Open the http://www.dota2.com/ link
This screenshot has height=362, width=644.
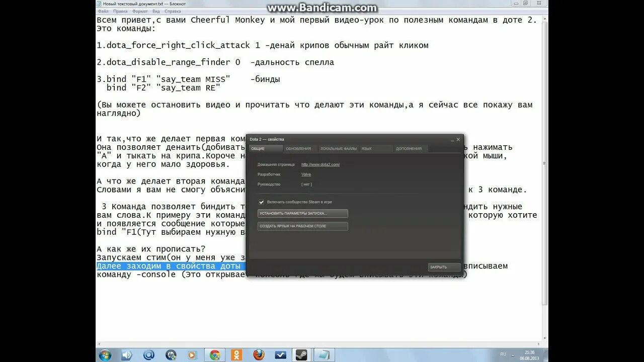click(320, 164)
